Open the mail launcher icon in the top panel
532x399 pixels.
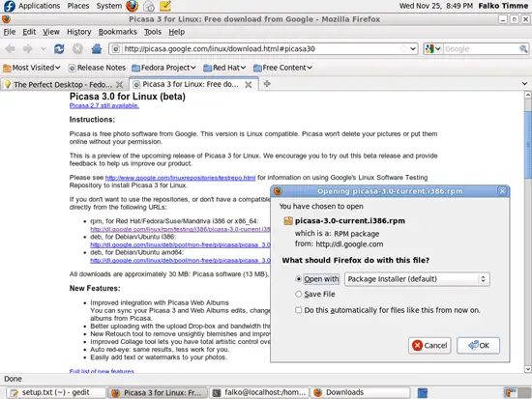149,6
